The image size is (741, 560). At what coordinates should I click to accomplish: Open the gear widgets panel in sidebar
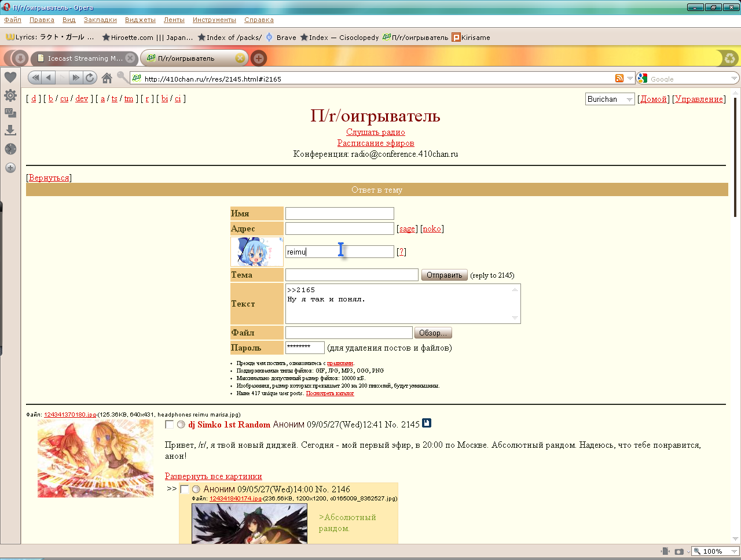tap(10, 95)
